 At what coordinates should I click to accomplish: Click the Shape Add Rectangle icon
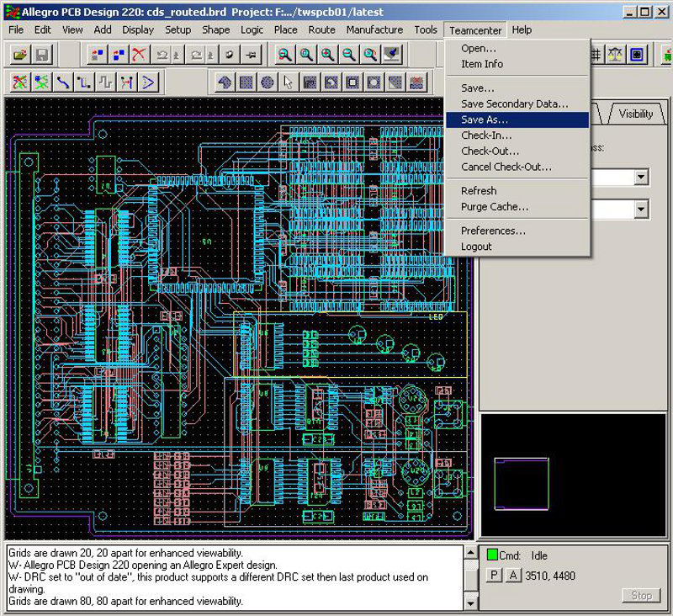pos(246,82)
